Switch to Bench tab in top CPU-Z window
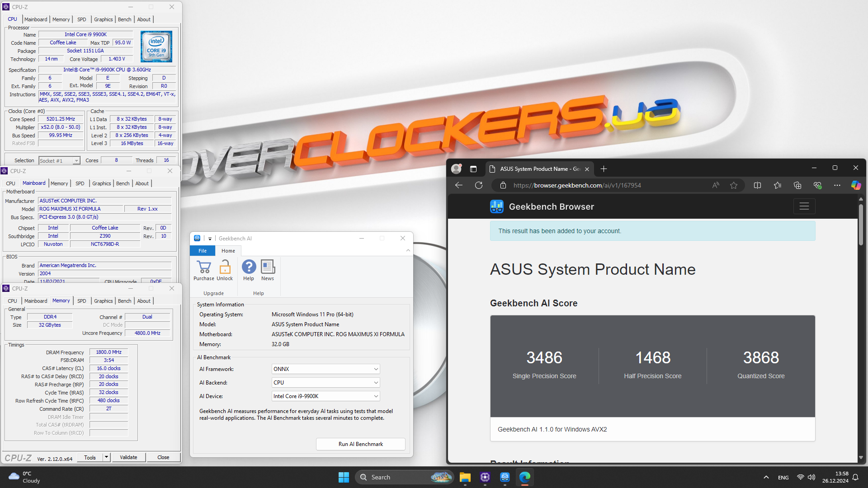 124,19
